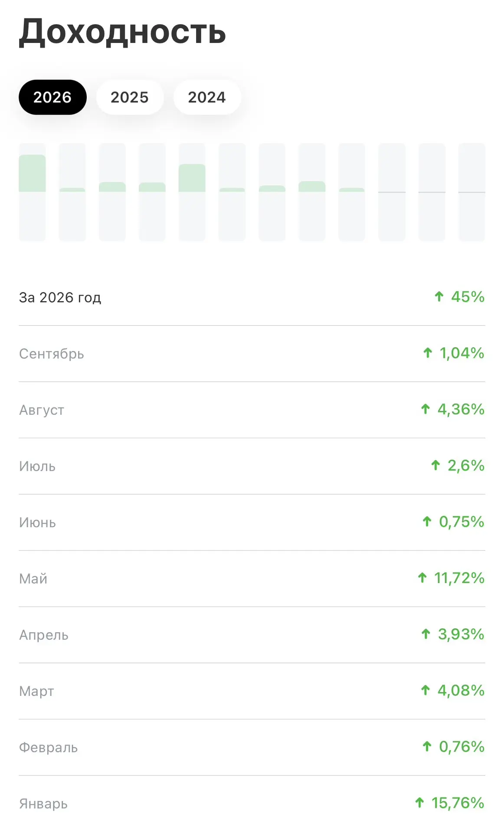Click the up arrow beside 4,08%
504x833 pixels.
(425, 690)
